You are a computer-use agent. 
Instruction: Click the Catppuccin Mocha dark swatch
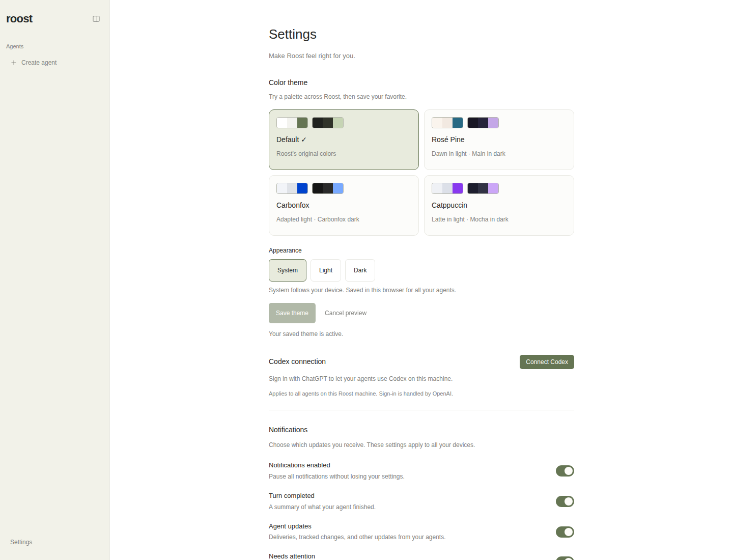click(483, 188)
